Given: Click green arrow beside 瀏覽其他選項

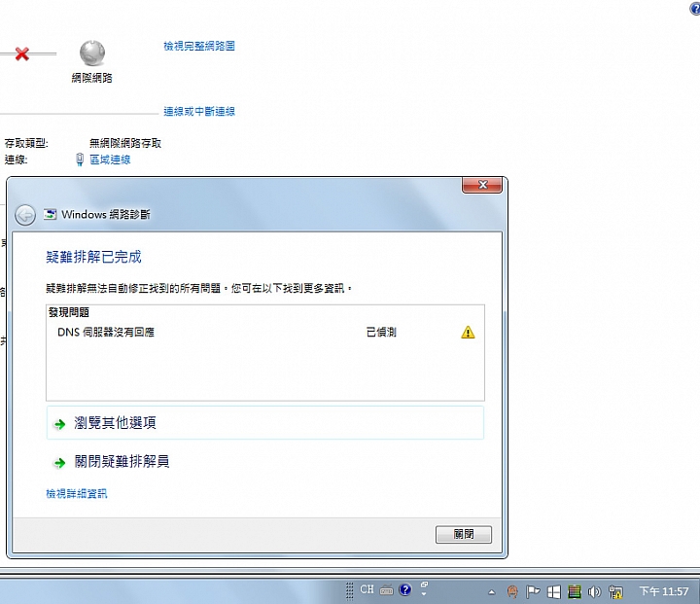Looking at the screenshot, I should [59, 424].
